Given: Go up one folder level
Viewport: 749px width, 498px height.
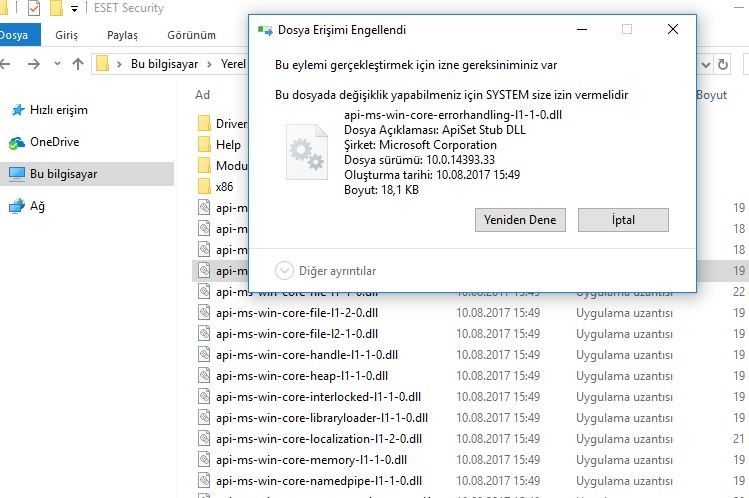Looking at the screenshot, I should tap(78, 64).
